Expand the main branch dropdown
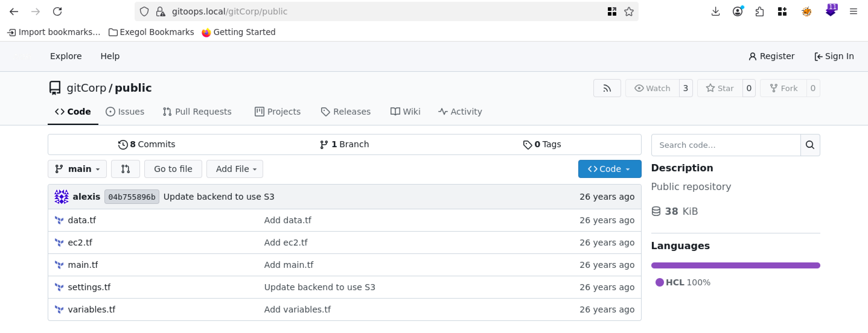 point(77,169)
